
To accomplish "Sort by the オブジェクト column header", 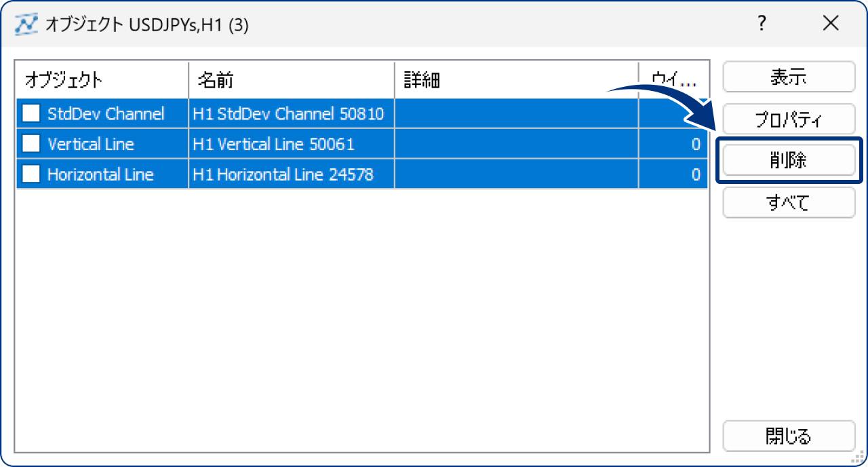I will point(102,80).
